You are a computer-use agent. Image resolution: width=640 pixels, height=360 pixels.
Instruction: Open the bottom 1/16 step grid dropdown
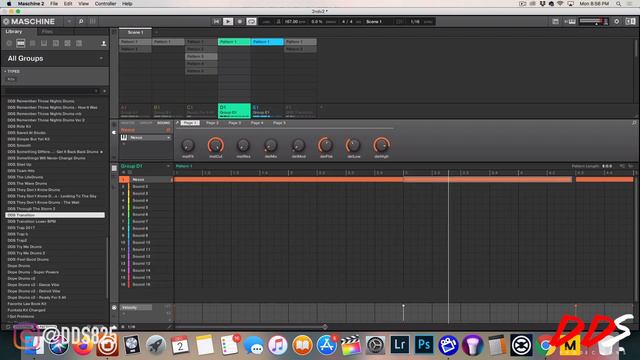[131, 327]
